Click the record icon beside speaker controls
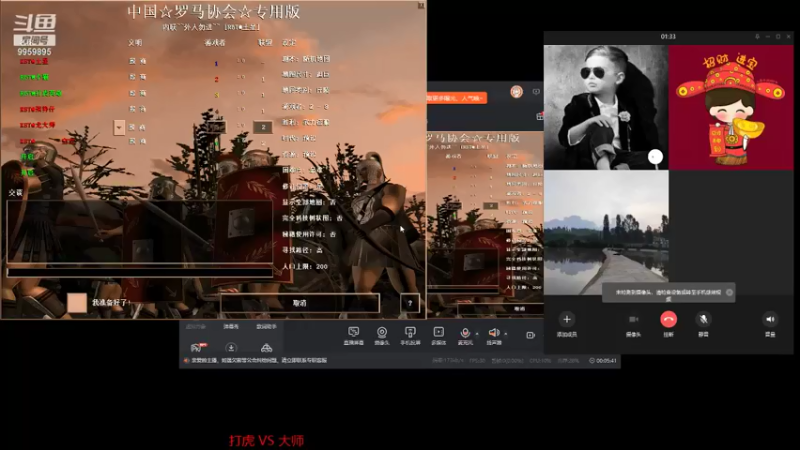The image size is (800, 450). 530,335
